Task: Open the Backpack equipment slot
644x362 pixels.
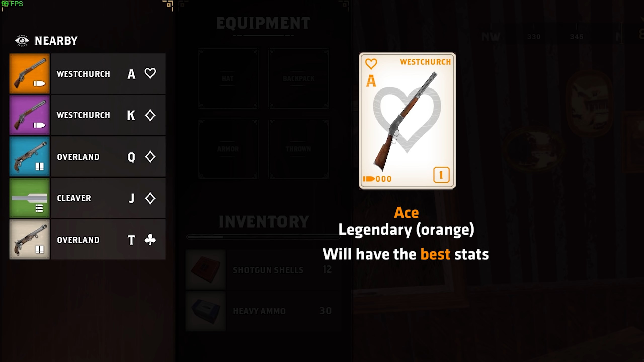Action: click(299, 78)
